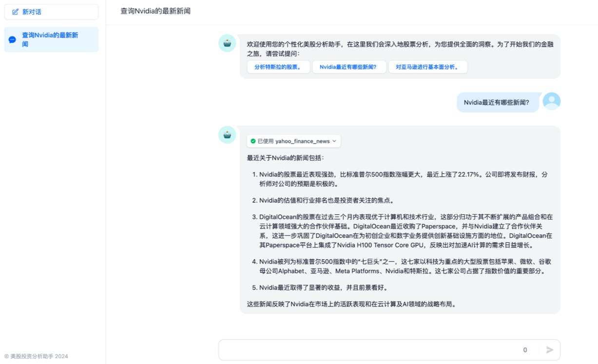Click footer text 美股投资分析助手 2024

tap(36, 356)
